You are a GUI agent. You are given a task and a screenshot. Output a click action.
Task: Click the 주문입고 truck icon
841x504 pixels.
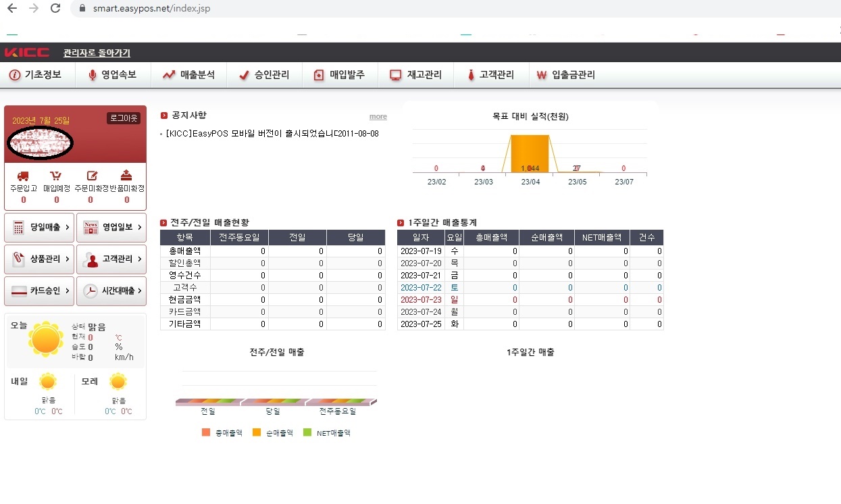coord(22,176)
